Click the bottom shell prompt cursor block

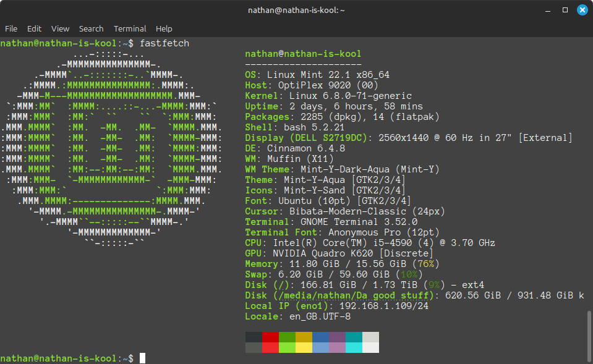[x=143, y=358]
